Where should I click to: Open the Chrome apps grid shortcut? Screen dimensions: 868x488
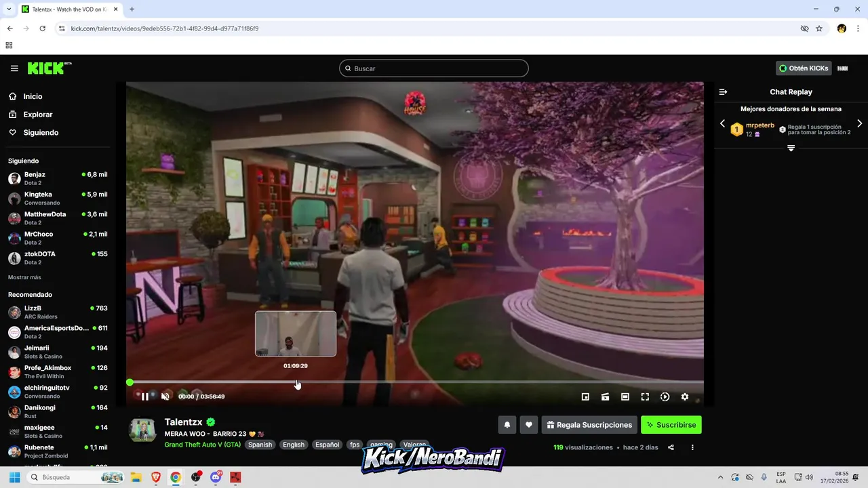click(x=9, y=45)
